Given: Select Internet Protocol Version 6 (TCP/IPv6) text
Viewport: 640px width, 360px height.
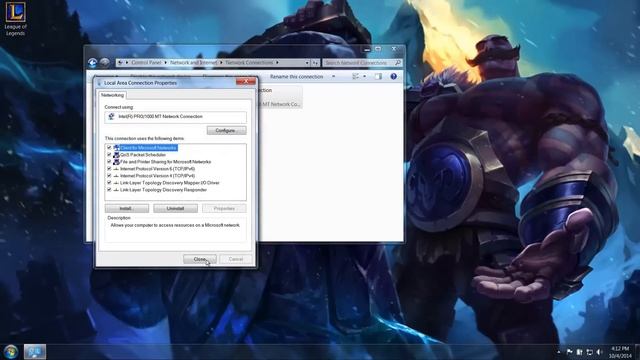Looking at the screenshot, I should pos(158,169).
